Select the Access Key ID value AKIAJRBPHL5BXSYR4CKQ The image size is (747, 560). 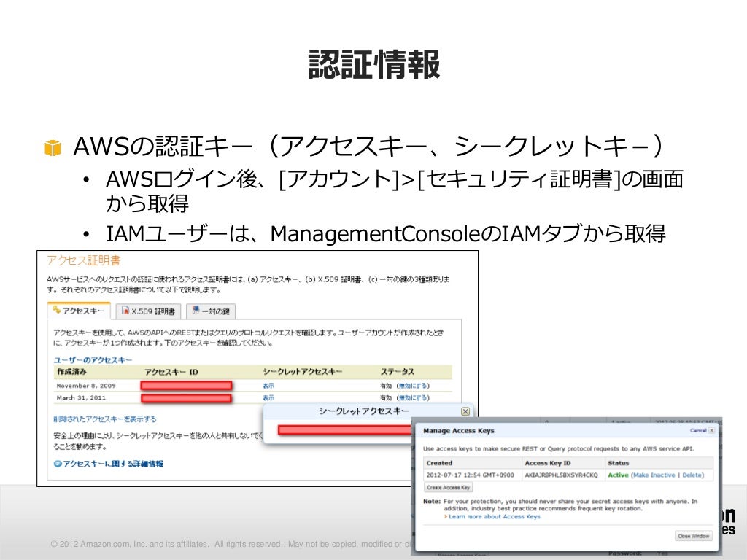point(561,475)
